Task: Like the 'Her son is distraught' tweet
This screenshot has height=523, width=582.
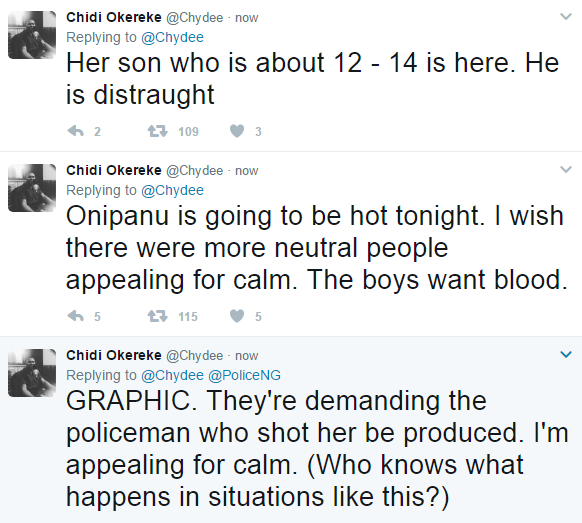Action: point(237,131)
